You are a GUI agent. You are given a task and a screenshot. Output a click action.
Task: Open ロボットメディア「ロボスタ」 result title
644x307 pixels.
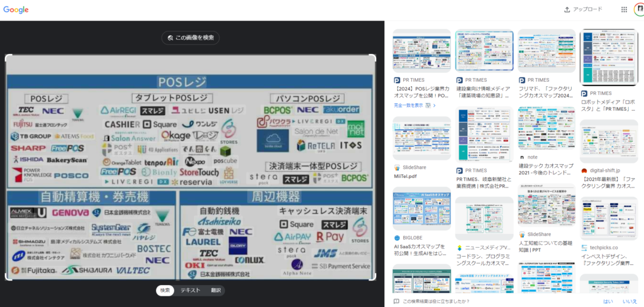point(609,105)
